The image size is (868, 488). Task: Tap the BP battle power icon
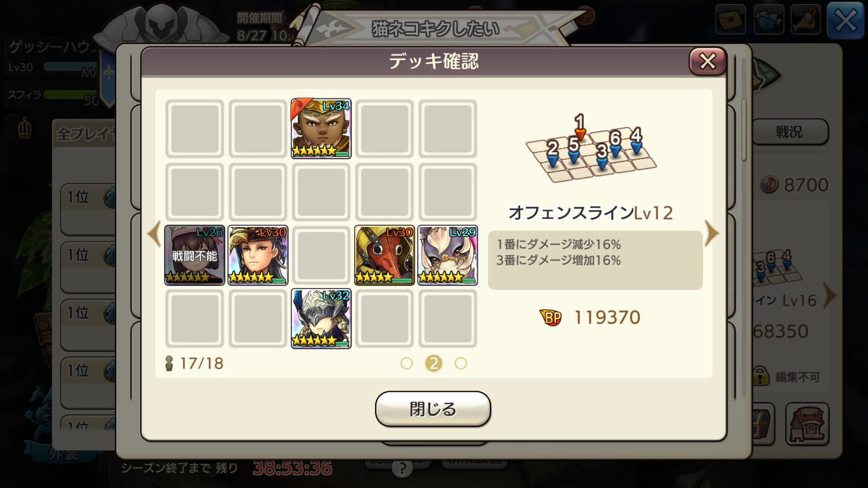click(x=550, y=317)
